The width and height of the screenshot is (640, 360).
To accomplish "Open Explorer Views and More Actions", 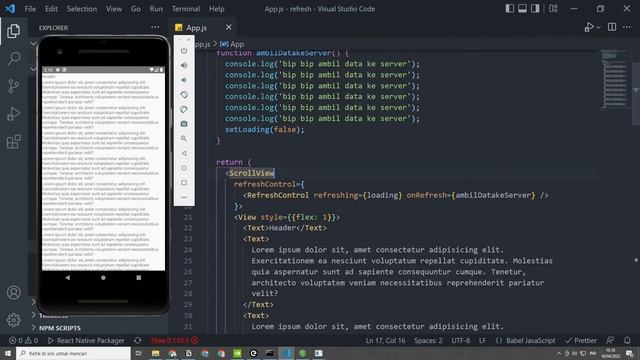I will [155, 27].
